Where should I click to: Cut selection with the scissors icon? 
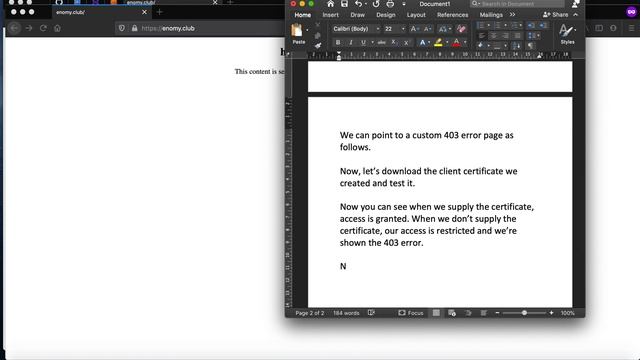[x=318, y=25]
